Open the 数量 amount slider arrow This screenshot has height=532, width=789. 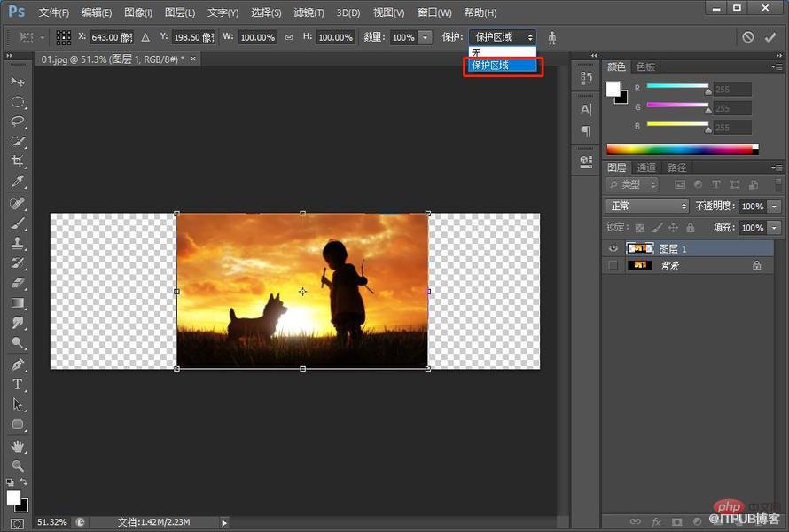pyautogui.click(x=426, y=37)
